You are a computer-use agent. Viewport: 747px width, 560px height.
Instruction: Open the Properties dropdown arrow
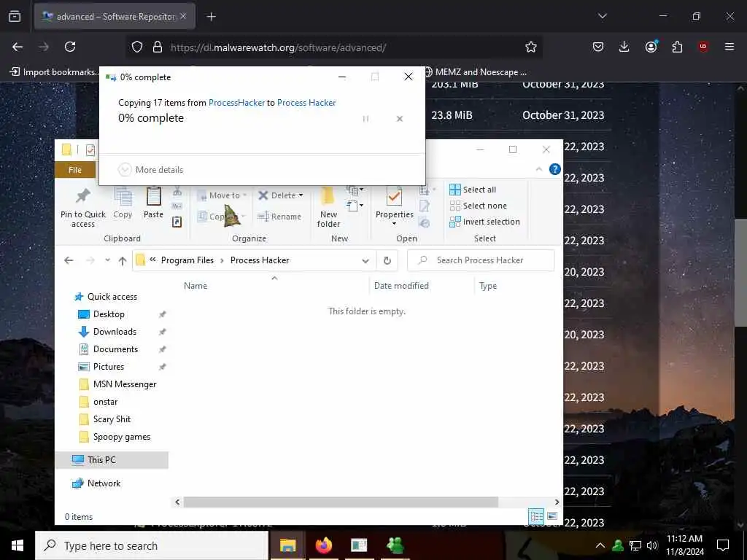click(394, 224)
